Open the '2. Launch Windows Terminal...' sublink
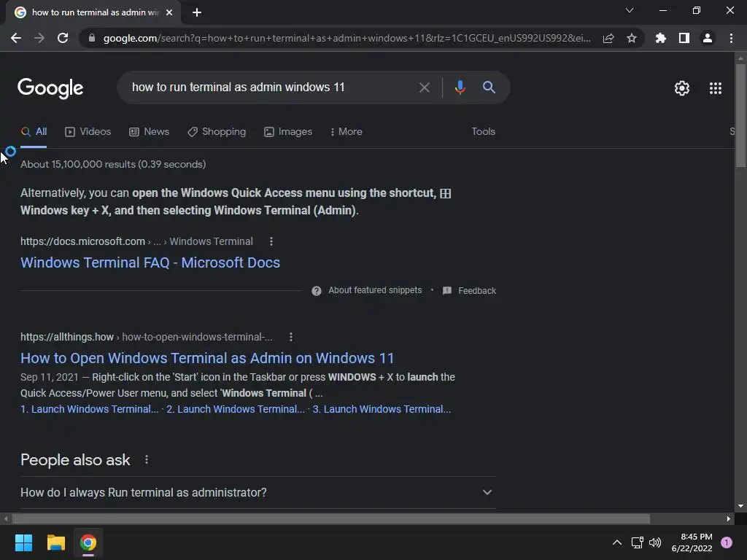This screenshot has width=747, height=560. (x=236, y=409)
